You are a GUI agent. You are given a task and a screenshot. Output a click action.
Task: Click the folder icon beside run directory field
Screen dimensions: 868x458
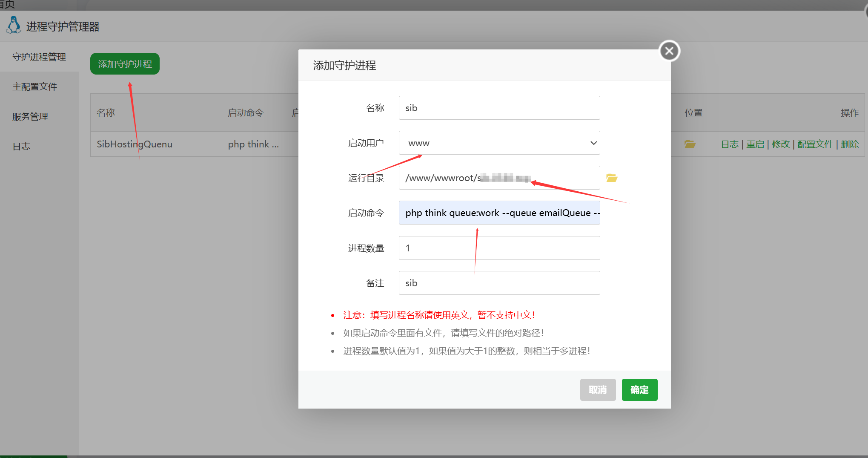click(612, 178)
